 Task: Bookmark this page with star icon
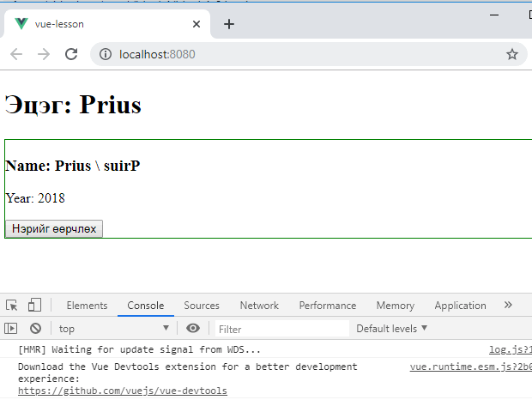point(512,54)
